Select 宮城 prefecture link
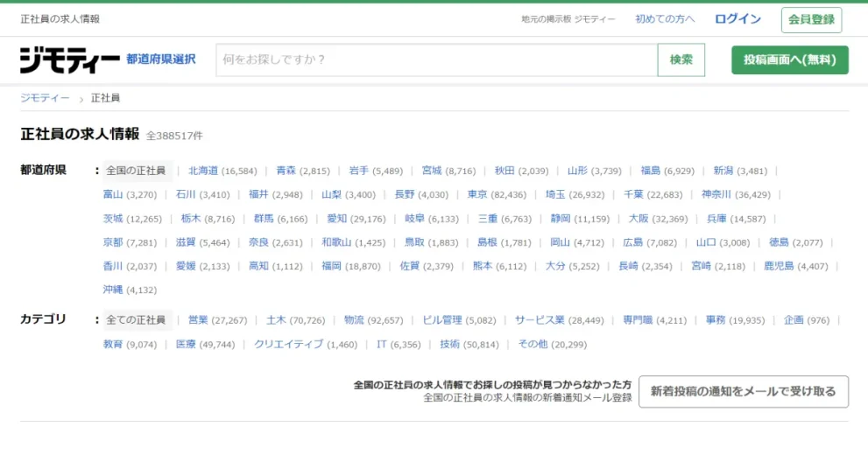Viewport: 868px width, 455px height. pyautogui.click(x=432, y=171)
